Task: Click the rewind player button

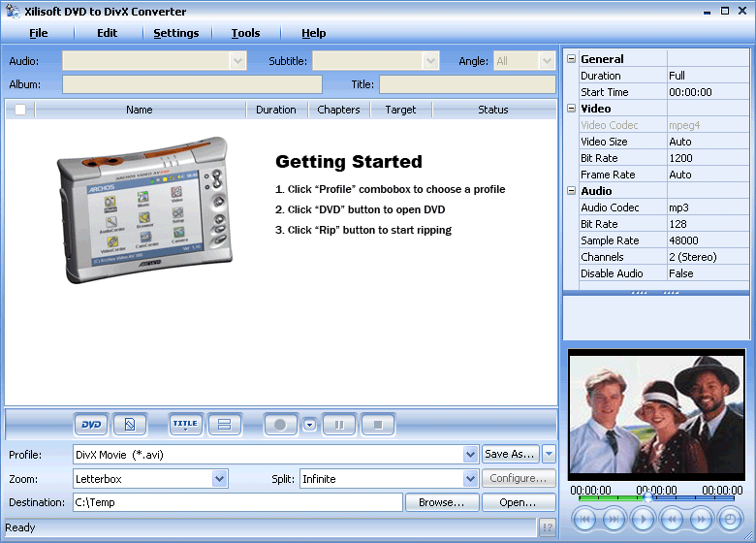Action: [x=672, y=520]
